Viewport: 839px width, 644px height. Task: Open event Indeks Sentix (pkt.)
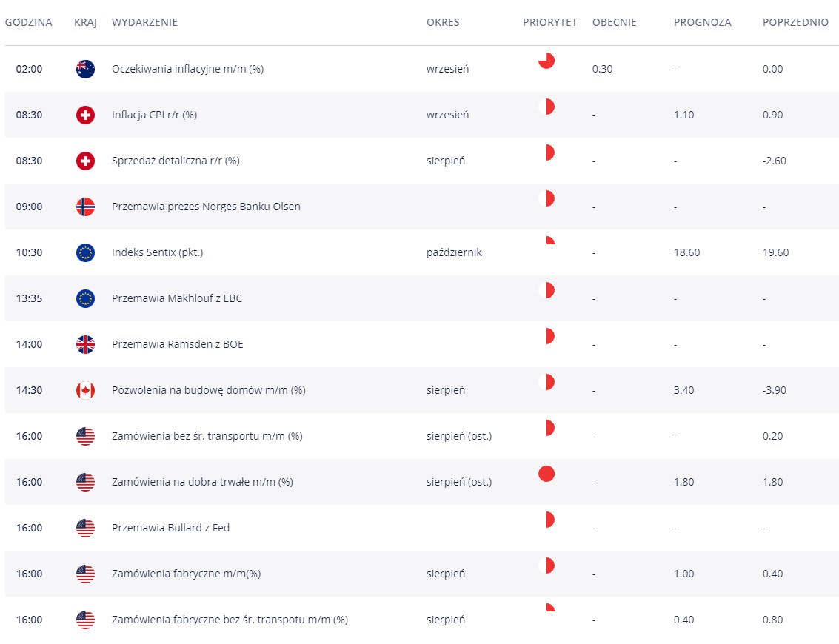[x=157, y=252]
